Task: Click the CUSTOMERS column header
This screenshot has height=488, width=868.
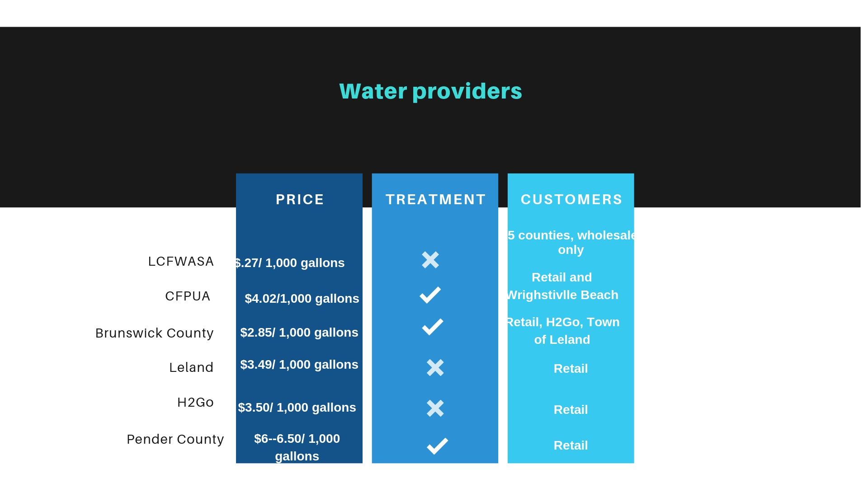Action: 571,199
